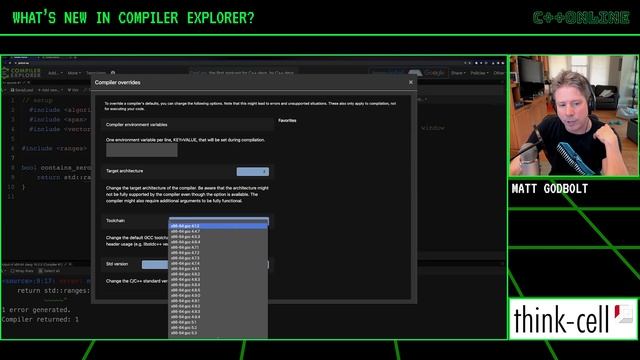Click the Compiler environment variables header
The height and width of the screenshot is (360, 640).
pos(187,124)
